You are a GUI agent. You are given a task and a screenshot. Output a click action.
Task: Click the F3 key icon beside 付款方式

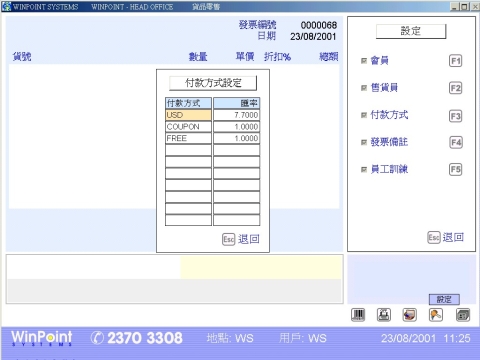[455, 116]
